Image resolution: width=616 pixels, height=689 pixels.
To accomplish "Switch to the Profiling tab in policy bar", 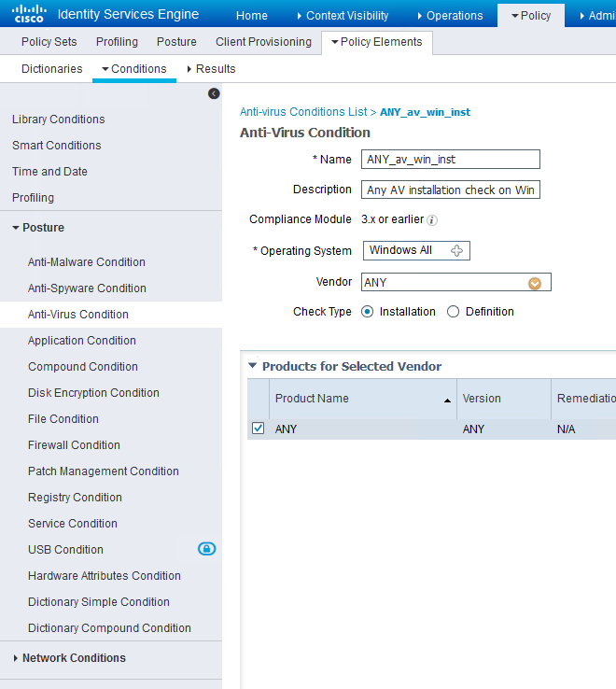I will click(117, 42).
